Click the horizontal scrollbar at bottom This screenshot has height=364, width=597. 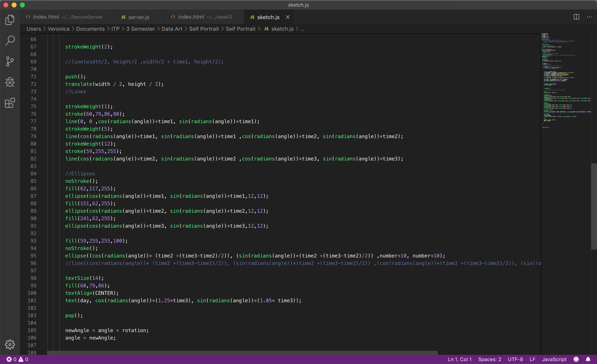[242, 353]
